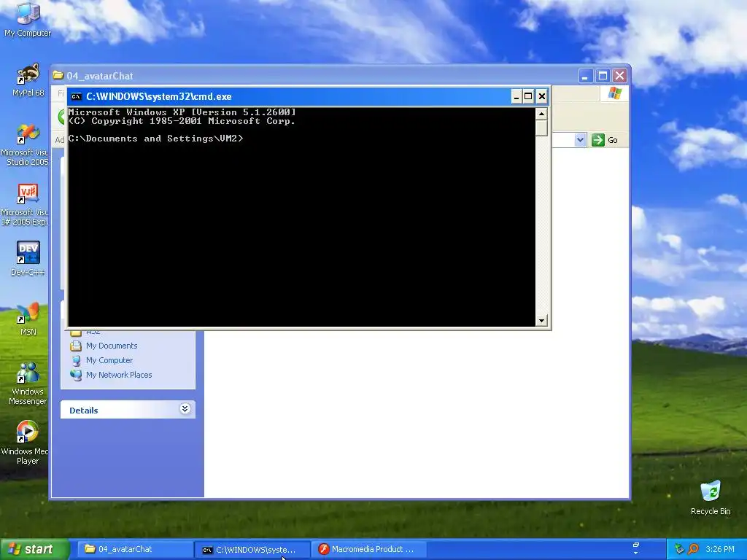Open the cmd.exe title bar system icon
Viewport: 747px width, 560px height.
point(76,97)
